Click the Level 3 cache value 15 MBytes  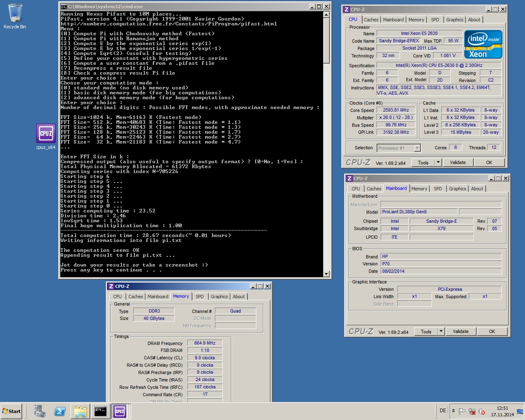461,132
